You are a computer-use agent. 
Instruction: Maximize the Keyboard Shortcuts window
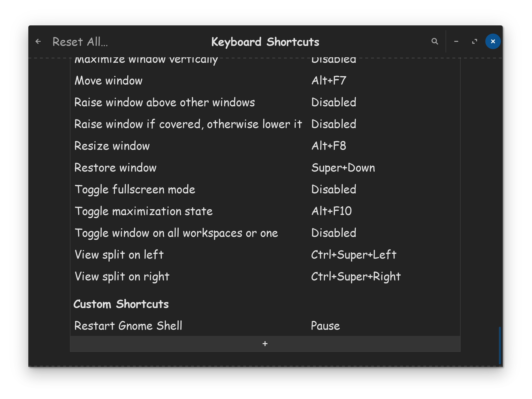click(x=475, y=42)
